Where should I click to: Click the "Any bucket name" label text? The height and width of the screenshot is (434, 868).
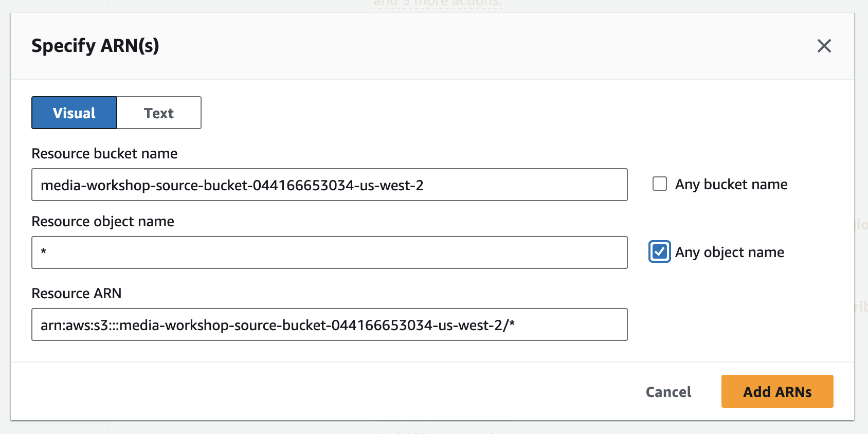click(x=731, y=184)
